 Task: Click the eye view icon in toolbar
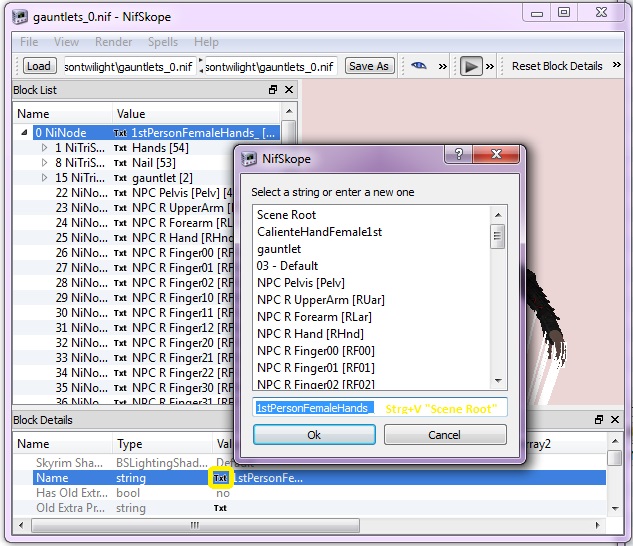pos(418,66)
